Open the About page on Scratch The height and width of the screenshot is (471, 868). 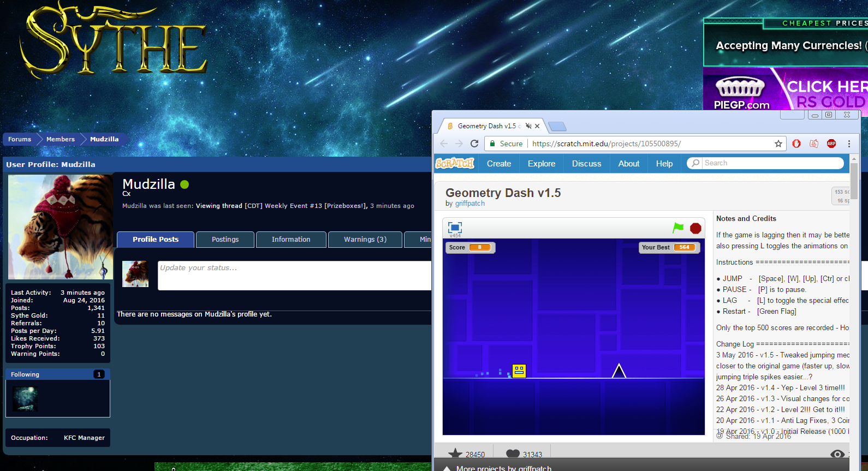coord(629,163)
